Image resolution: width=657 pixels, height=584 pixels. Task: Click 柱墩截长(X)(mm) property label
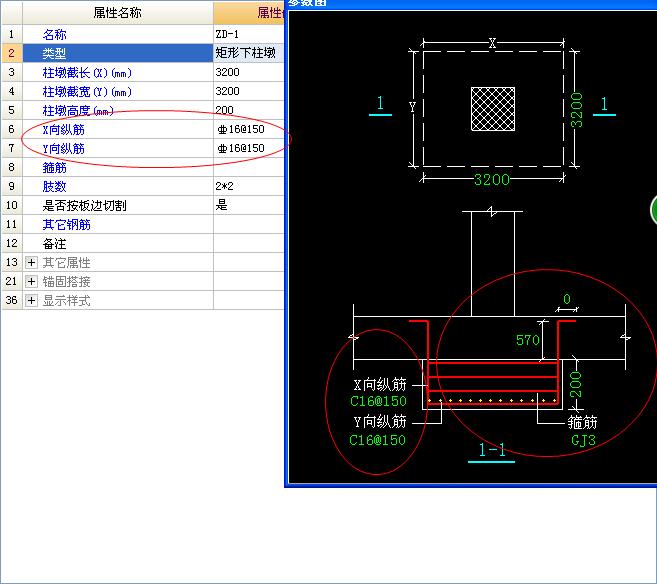87,73
